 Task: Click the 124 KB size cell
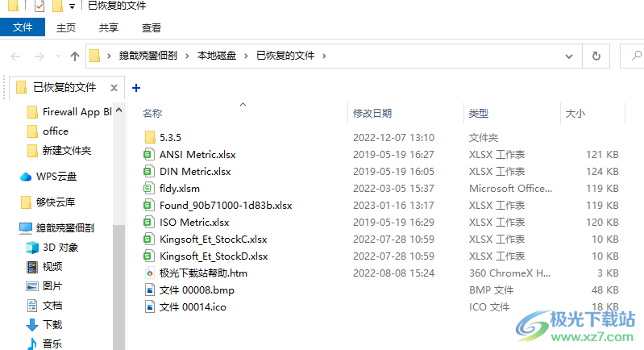click(602, 172)
